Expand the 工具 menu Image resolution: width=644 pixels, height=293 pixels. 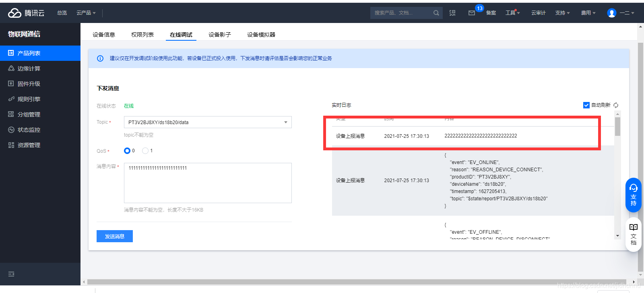pos(513,13)
